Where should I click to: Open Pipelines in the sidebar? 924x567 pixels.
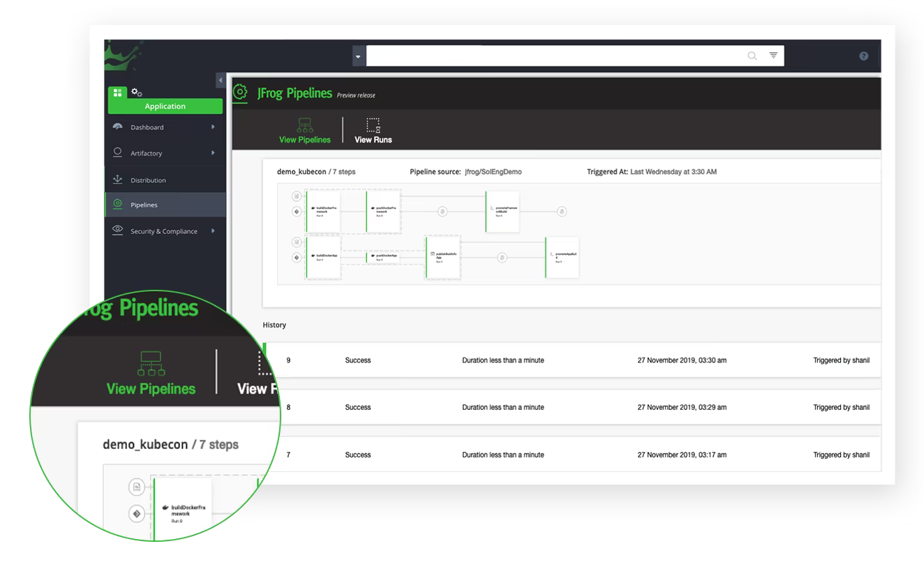(165, 205)
